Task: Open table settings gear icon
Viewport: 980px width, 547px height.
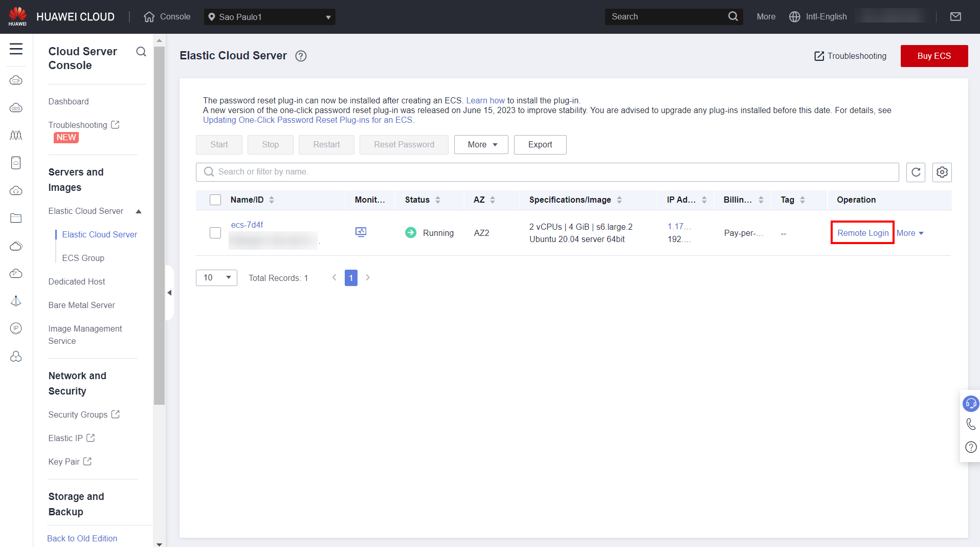Action: 942,172
